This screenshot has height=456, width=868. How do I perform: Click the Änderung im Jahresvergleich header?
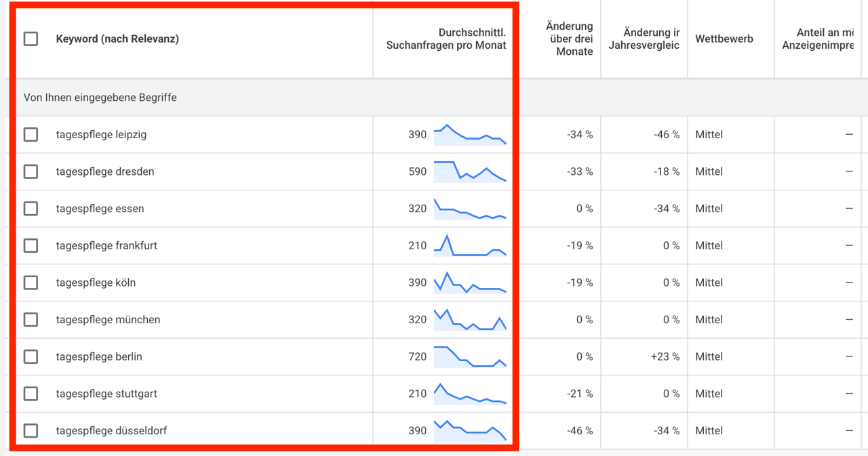tap(644, 39)
